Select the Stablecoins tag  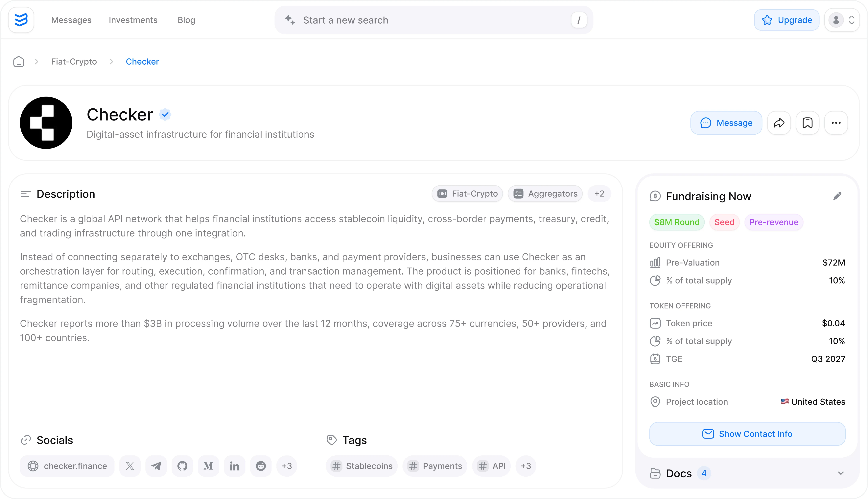[362, 466]
